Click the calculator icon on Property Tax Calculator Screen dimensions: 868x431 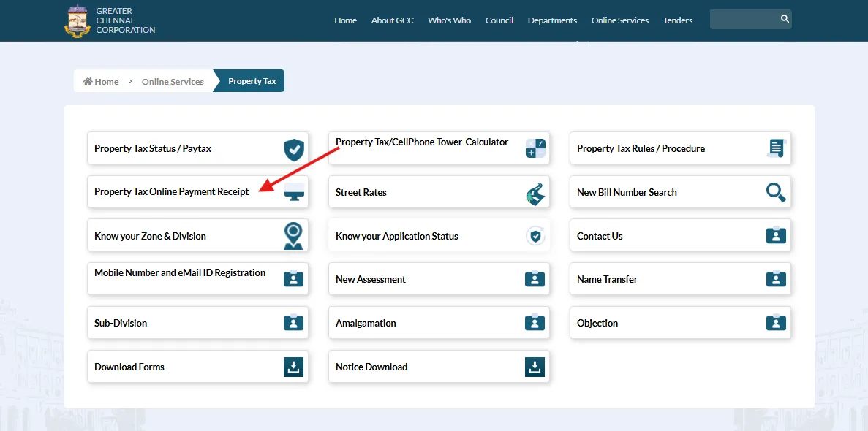tap(535, 148)
